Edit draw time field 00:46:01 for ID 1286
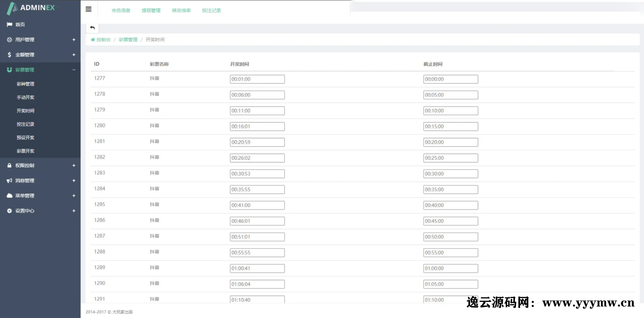This screenshot has width=644, height=318. (x=257, y=221)
